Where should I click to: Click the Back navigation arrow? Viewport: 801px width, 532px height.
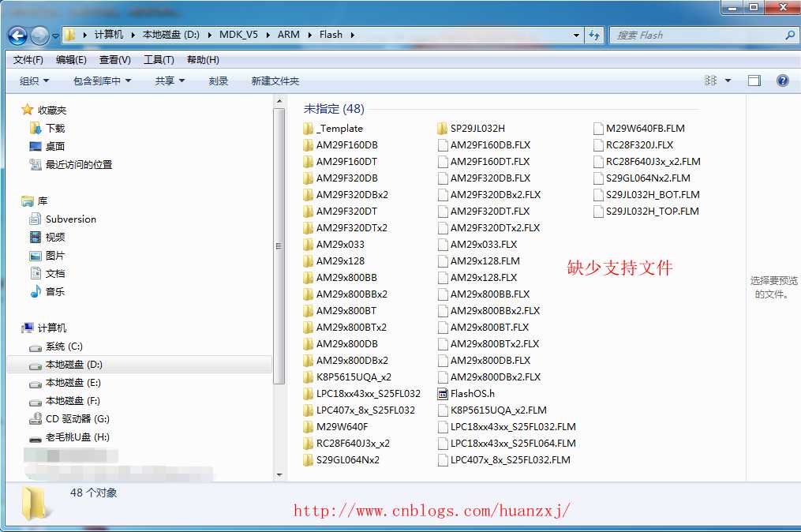tap(18, 36)
